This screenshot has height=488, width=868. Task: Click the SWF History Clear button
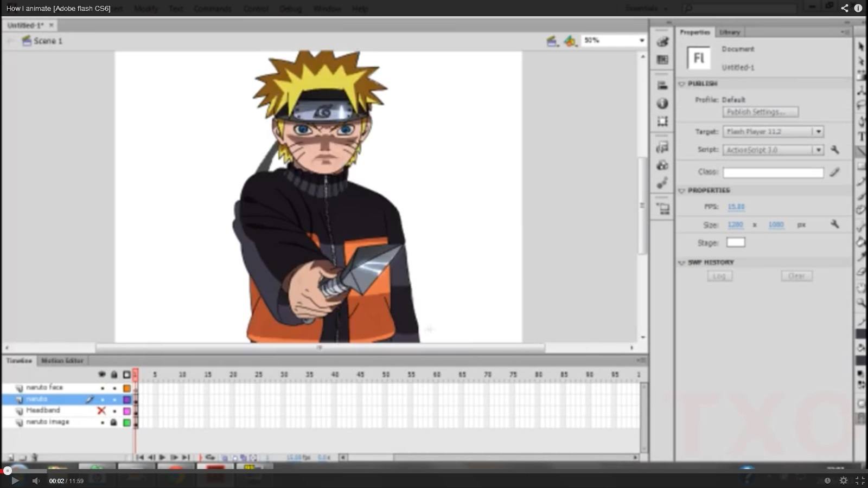point(796,276)
